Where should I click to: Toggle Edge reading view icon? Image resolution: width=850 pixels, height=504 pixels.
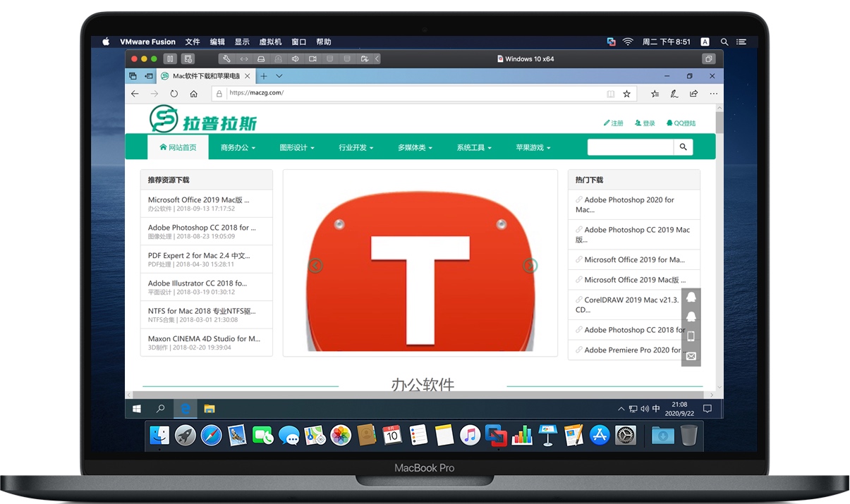(611, 93)
